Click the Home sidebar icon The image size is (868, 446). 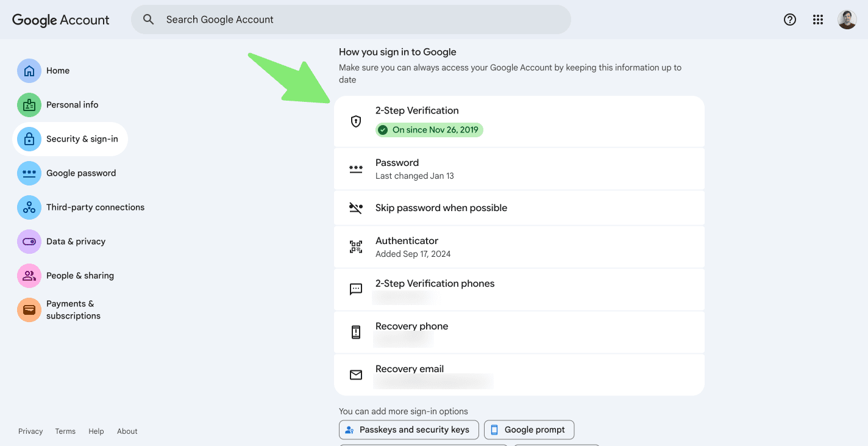coord(29,71)
